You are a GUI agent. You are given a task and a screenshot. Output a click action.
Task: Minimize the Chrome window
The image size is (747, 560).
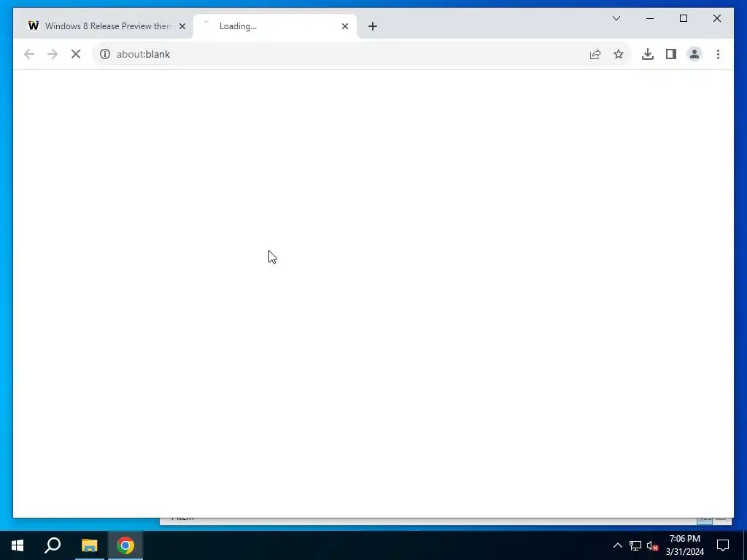650,18
